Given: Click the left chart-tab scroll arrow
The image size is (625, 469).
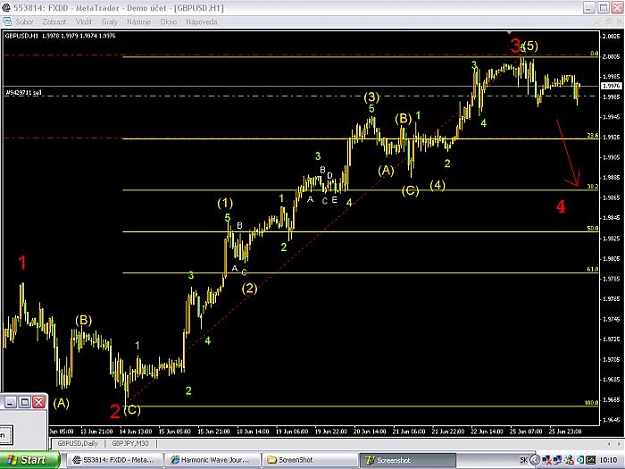Looking at the screenshot, I should (x=609, y=443).
